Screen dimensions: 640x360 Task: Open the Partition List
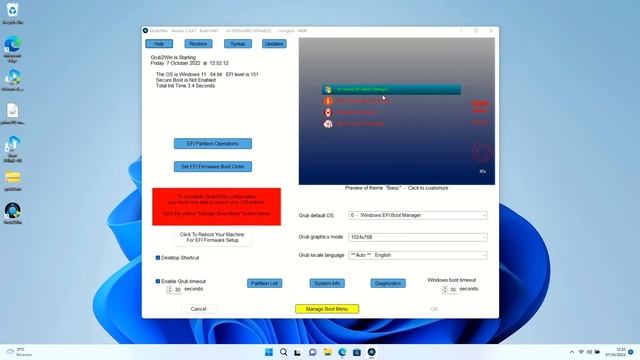(264, 283)
